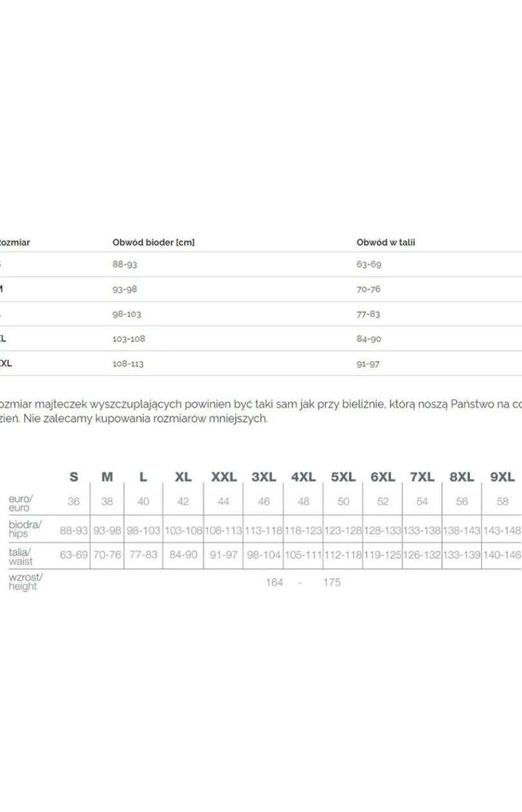Screen dimensions: 522x812
Task: Click the 118-123 hips cell under 4XL
Action: coord(304,531)
